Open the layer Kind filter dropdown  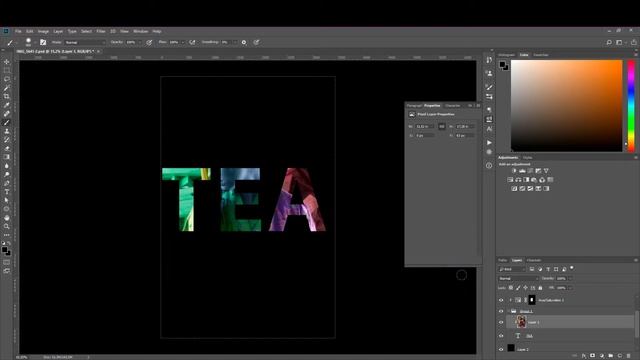pos(512,269)
